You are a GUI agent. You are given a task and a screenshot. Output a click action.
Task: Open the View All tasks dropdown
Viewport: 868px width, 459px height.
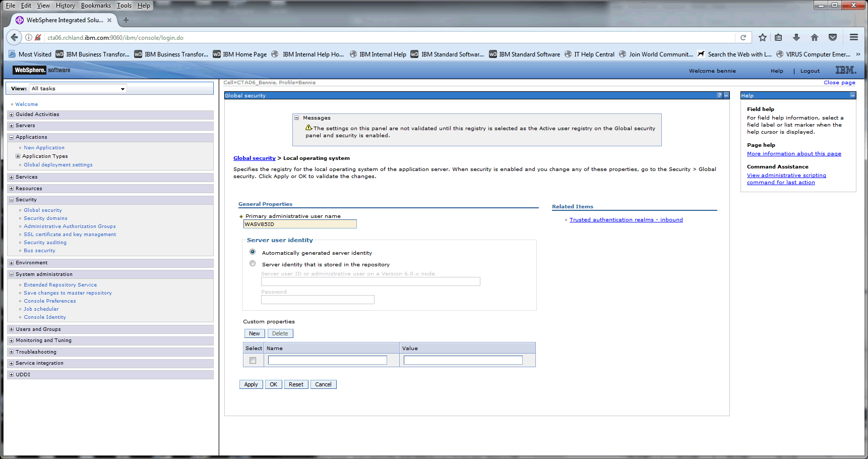pos(78,89)
